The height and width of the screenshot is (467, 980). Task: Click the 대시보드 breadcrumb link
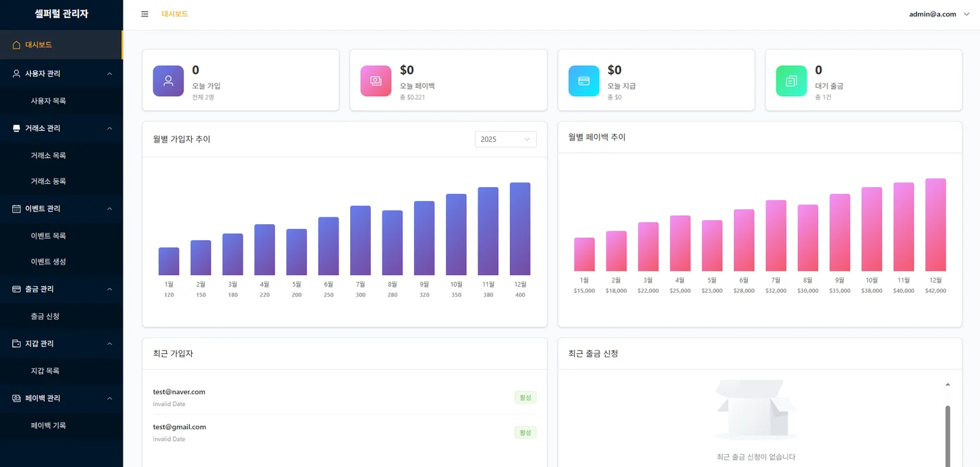click(175, 14)
